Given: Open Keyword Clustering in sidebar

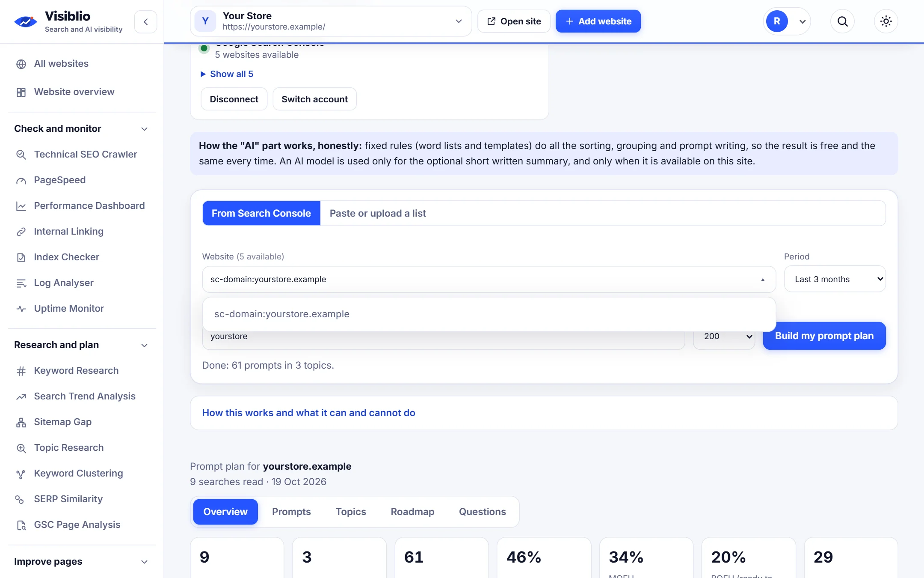Looking at the screenshot, I should (78, 474).
